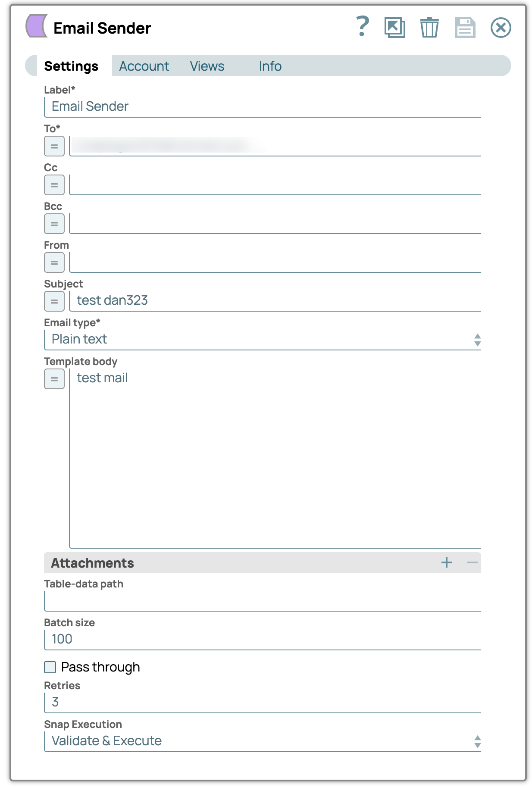Screen dimensions: 532x787
Task: Go to the Info tab
Action: coord(270,66)
